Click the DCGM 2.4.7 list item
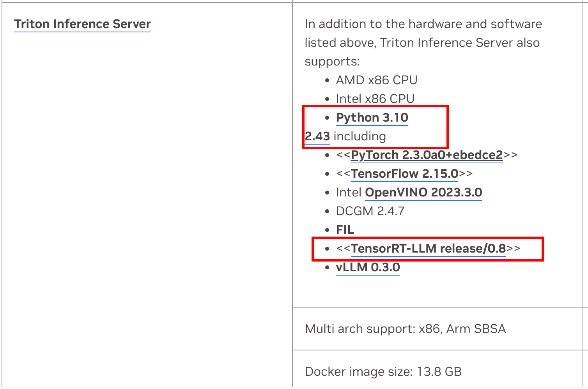 [370, 211]
